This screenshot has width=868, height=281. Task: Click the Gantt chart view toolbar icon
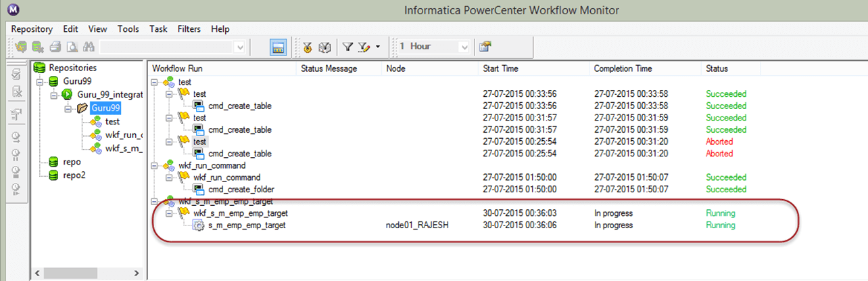pyautogui.click(x=277, y=47)
